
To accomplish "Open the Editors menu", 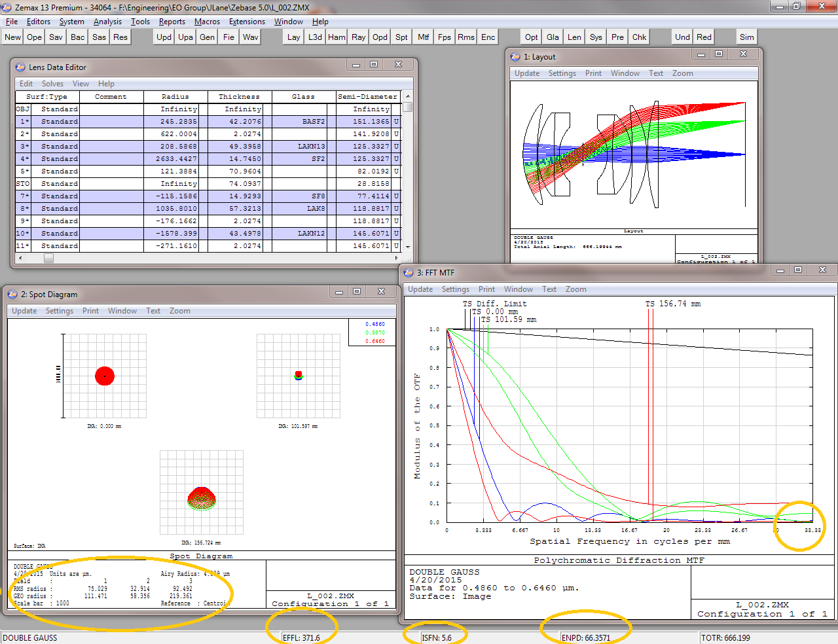I will tap(39, 22).
